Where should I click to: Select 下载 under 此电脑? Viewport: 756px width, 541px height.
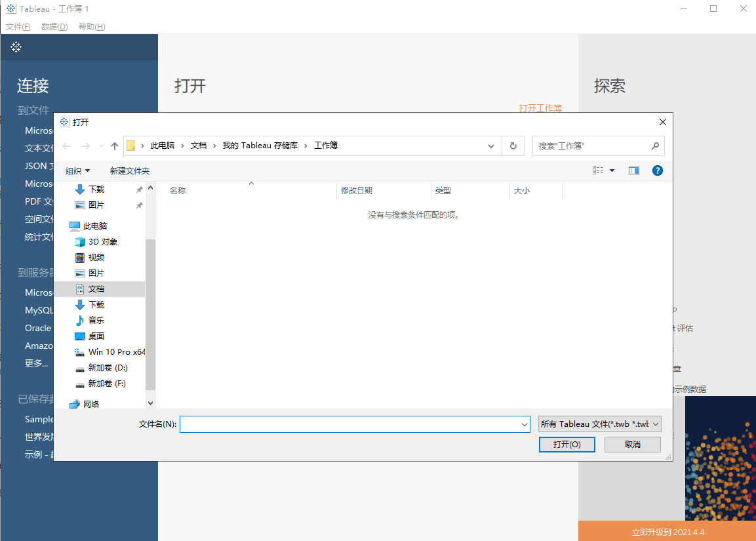click(96, 305)
